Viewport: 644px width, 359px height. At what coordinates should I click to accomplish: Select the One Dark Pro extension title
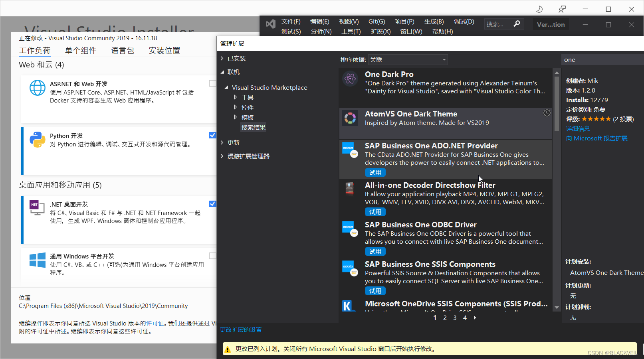(x=389, y=75)
